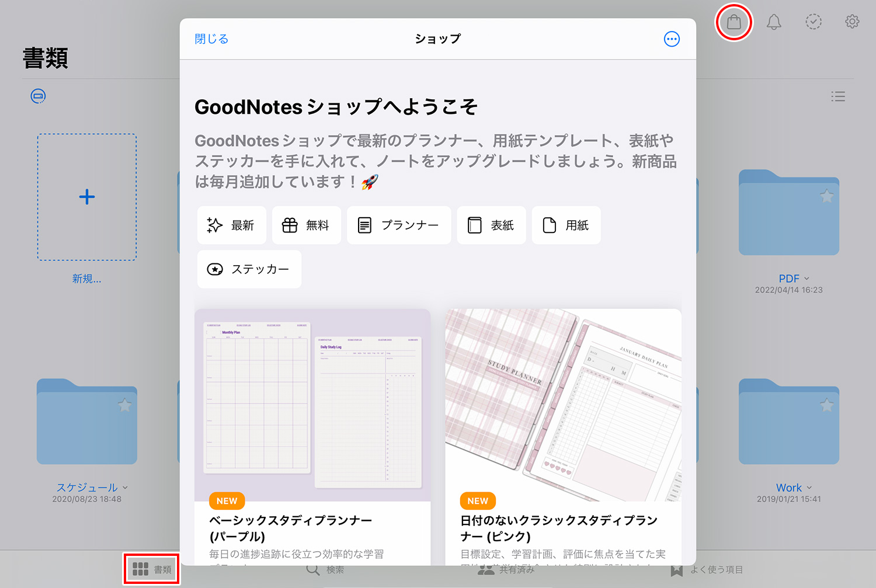Image resolution: width=876 pixels, height=588 pixels.
Task: Toggle favorite star on スケジュール folder
Action: [124, 405]
